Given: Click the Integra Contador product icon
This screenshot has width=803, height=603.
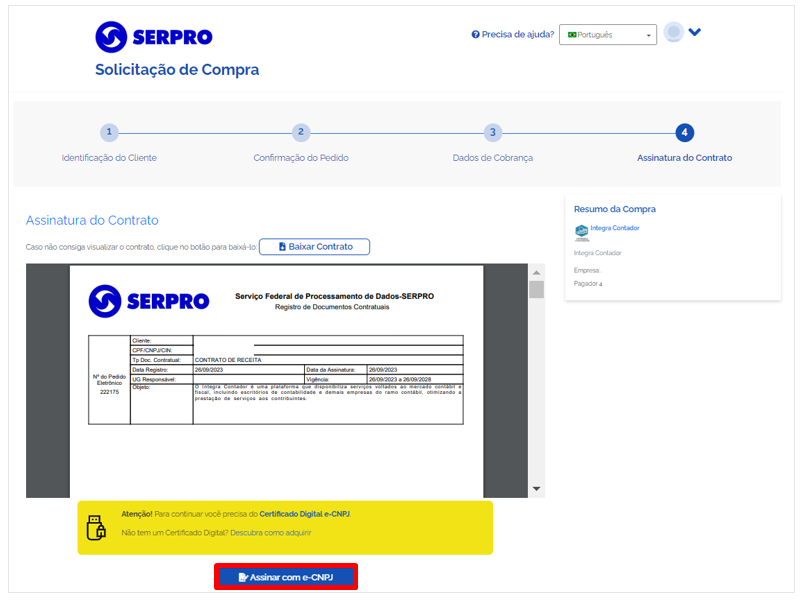Looking at the screenshot, I should 581,232.
